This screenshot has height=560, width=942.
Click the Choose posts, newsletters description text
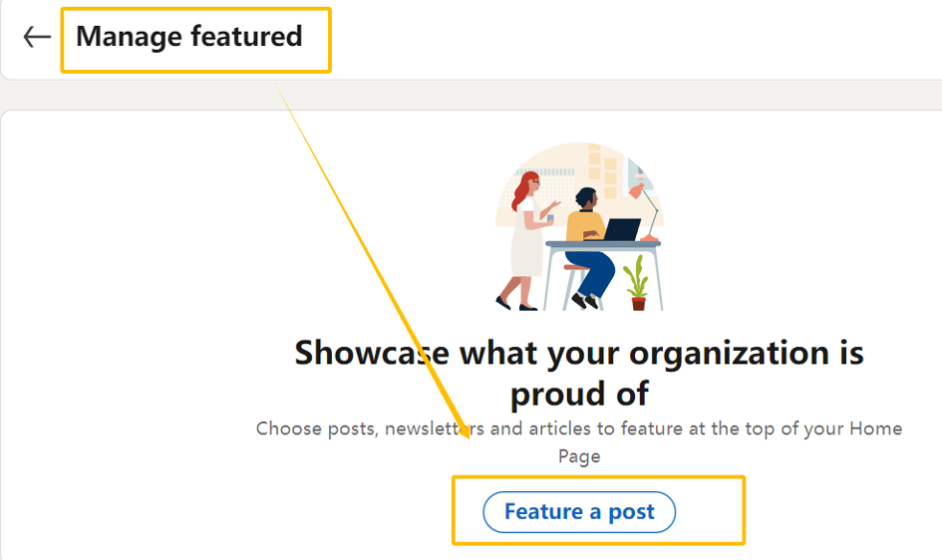click(x=579, y=442)
